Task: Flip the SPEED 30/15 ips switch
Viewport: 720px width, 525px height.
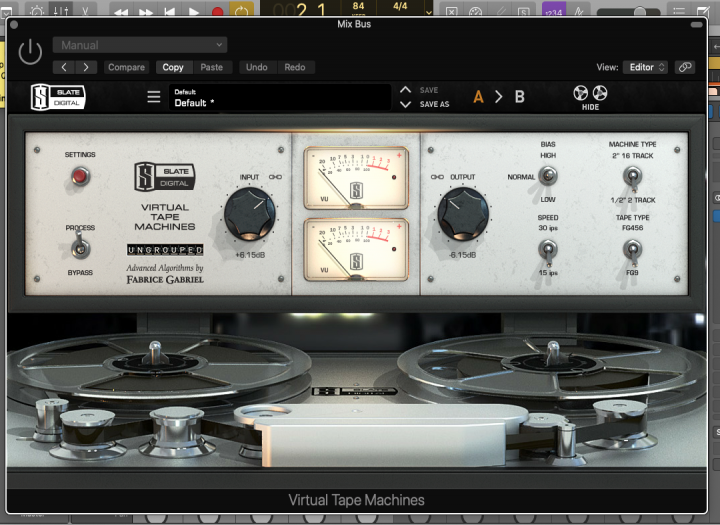Action: point(548,252)
